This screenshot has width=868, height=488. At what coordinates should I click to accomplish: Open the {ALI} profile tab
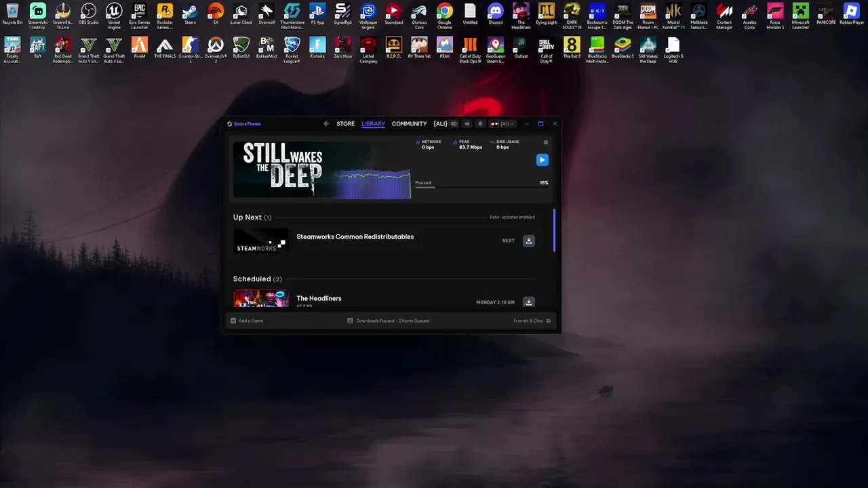[x=440, y=124]
